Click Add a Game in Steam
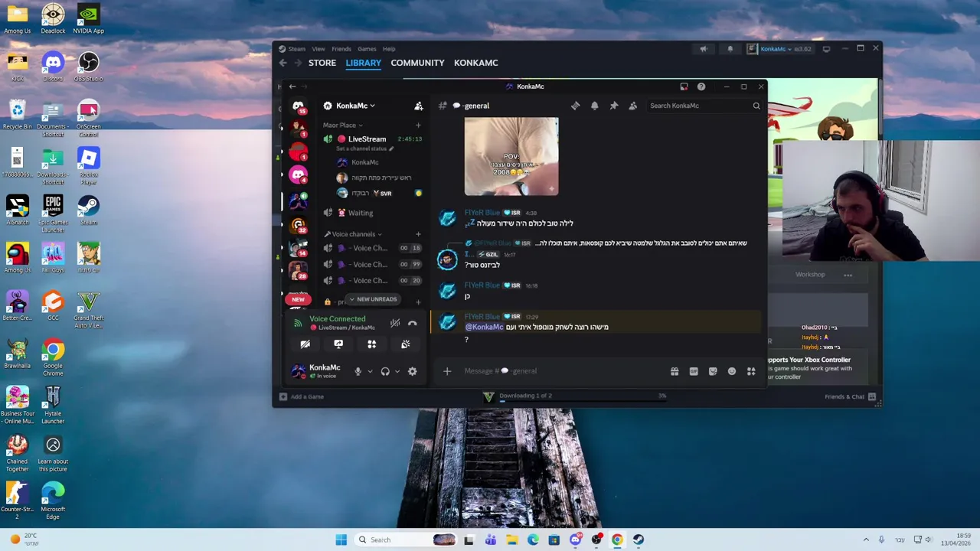 point(302,396)
